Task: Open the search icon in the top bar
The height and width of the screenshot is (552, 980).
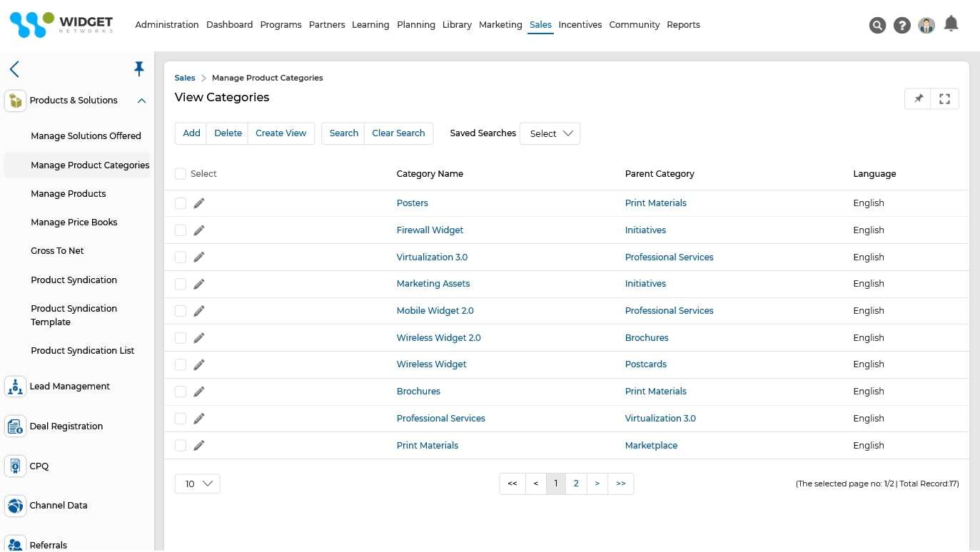Action: (x=877, y=24)
